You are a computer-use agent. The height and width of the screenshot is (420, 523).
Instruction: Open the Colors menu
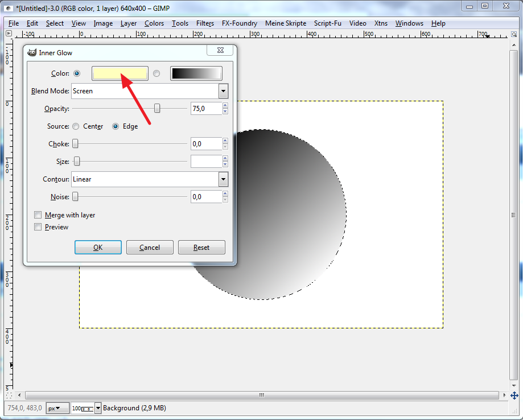pyautogui.click(x=154, y=23)
